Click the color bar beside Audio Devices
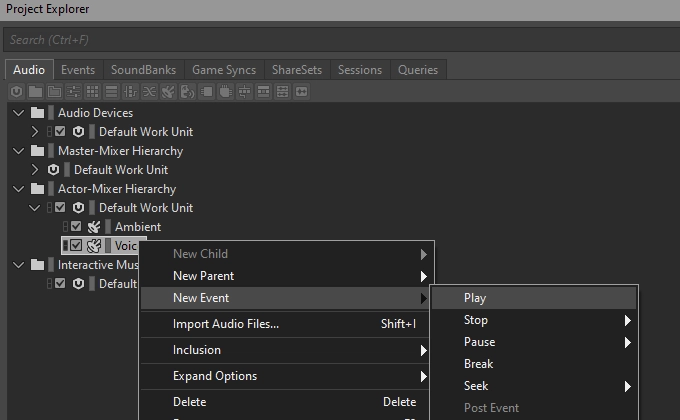The height and width of the screenshot is (420, 680). [51, 113]
